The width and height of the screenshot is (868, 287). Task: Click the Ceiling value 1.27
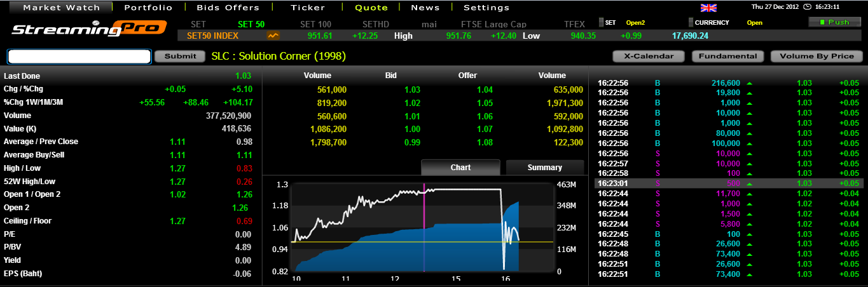tap(177, 221)
